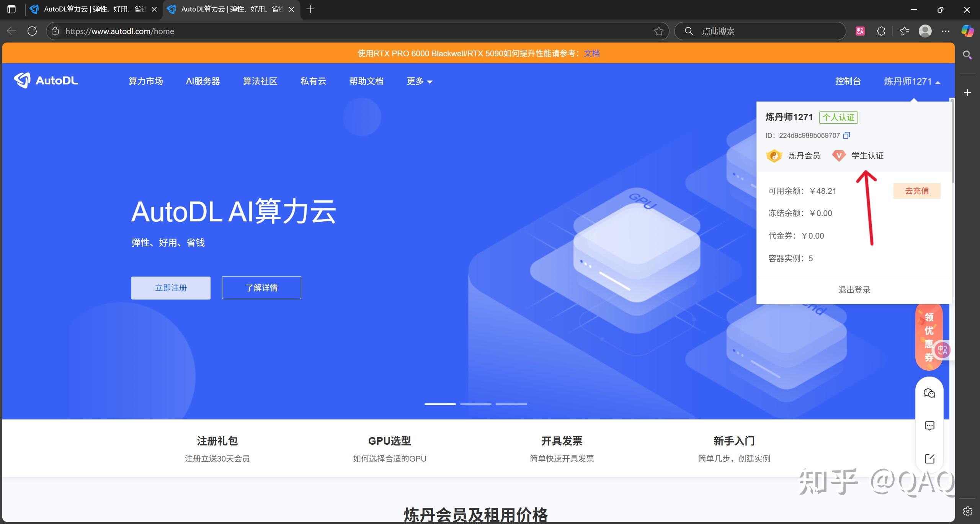Expand vertical tabs panel in browser

pos(11,9)
